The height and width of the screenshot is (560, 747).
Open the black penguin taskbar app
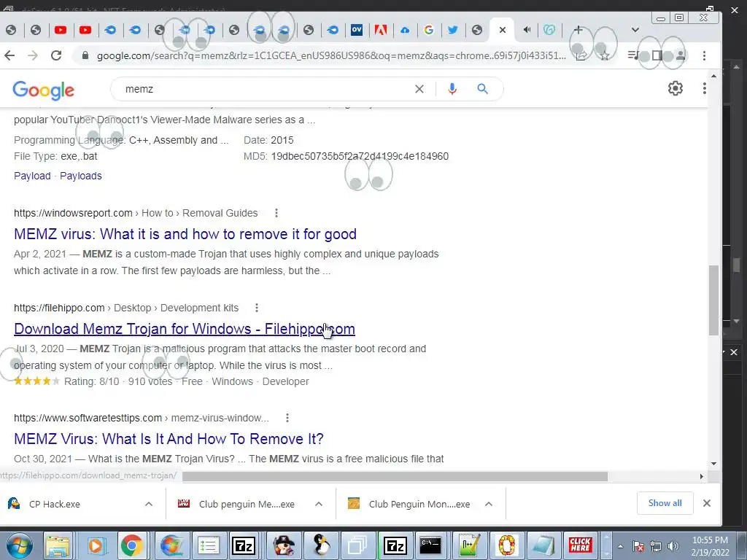tap(321, 545)
